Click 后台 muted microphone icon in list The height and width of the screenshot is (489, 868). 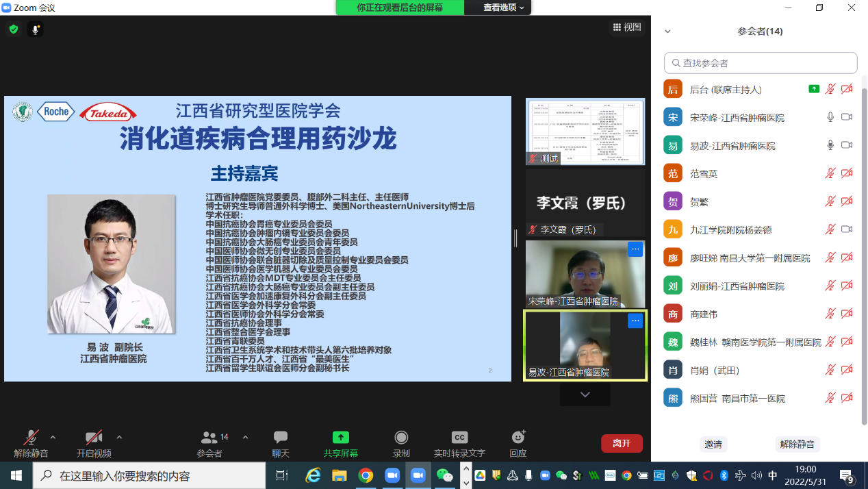point(830,89)
